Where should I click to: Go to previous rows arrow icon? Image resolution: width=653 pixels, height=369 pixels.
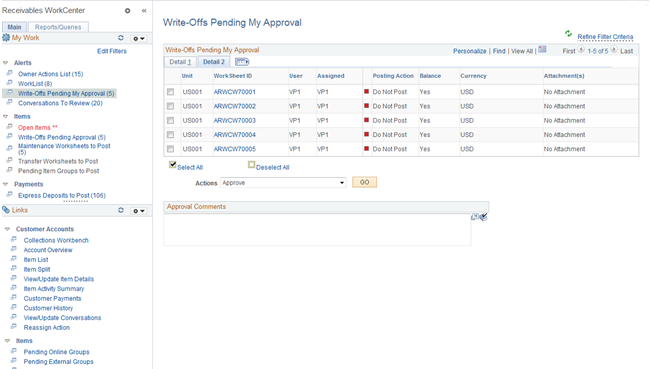tap(581, 50)
